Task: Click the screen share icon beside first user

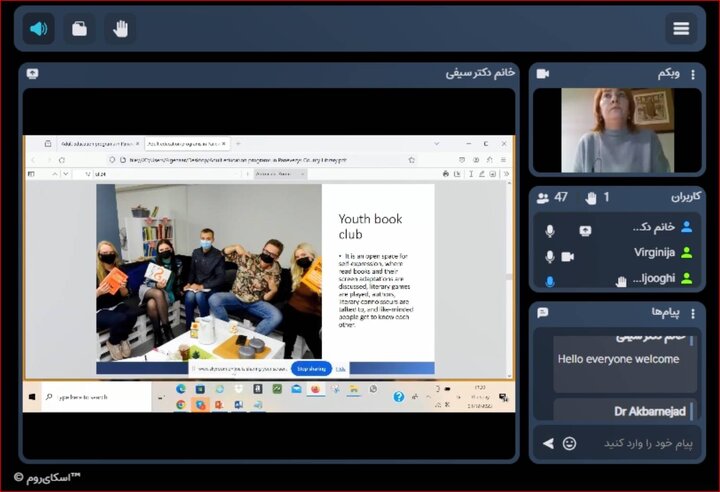Action: pos(585,230)
